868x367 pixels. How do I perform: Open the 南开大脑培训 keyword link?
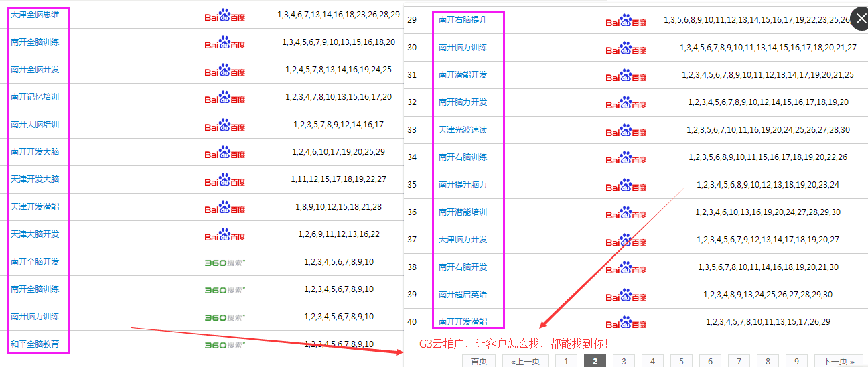coord(35,125)
